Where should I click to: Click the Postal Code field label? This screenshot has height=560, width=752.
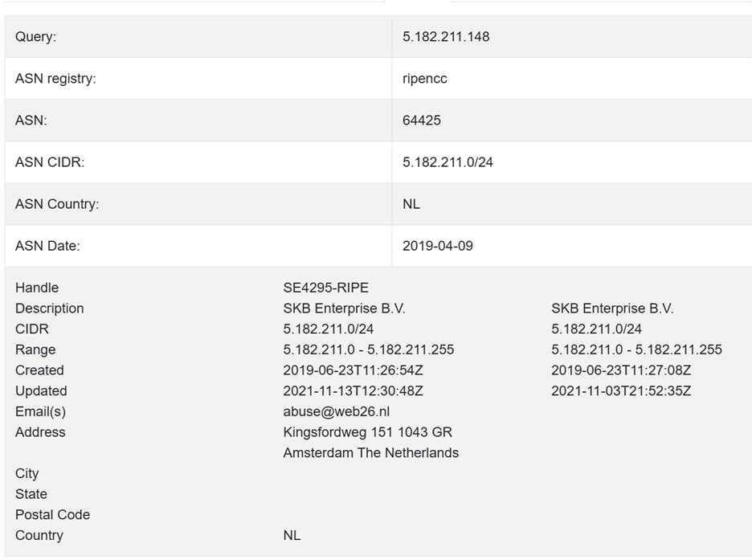pyautogui.click(x=52, y=515)
